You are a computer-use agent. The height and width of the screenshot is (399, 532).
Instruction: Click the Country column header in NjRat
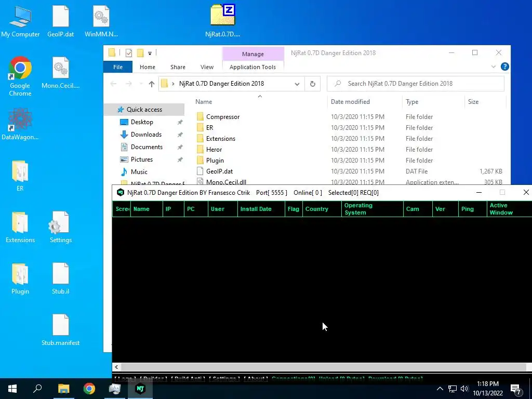(322, 209)
